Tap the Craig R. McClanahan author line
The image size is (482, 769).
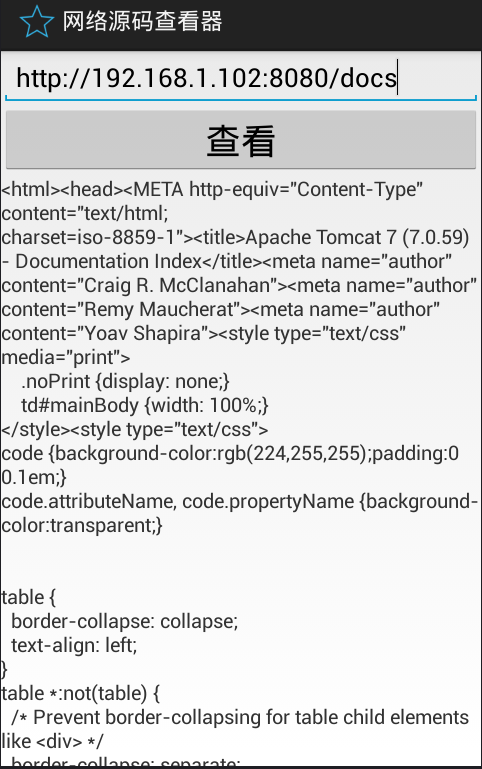pyautogui.click(x=239, y=286)
